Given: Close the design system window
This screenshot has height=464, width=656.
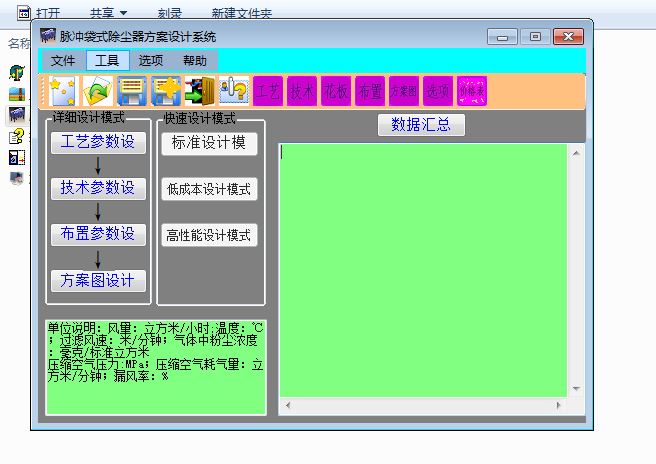Looking at the screenshot, I should pyautogui.click(x=568, y=37).
